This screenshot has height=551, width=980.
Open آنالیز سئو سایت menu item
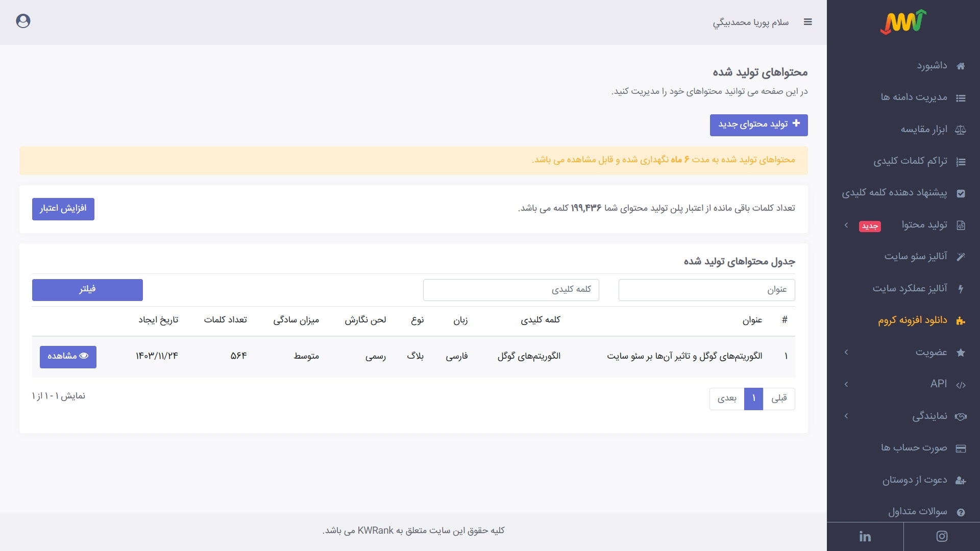click(x=916, y=256)
